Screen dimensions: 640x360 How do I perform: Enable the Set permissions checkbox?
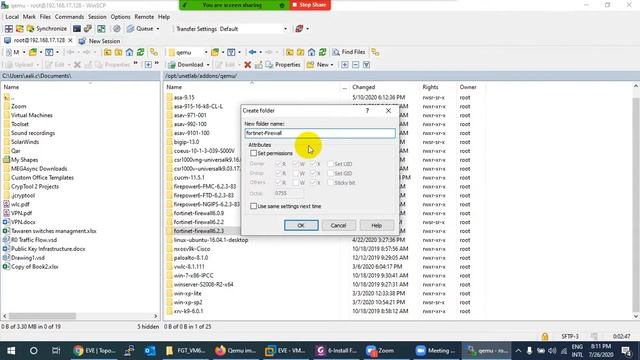253,153
